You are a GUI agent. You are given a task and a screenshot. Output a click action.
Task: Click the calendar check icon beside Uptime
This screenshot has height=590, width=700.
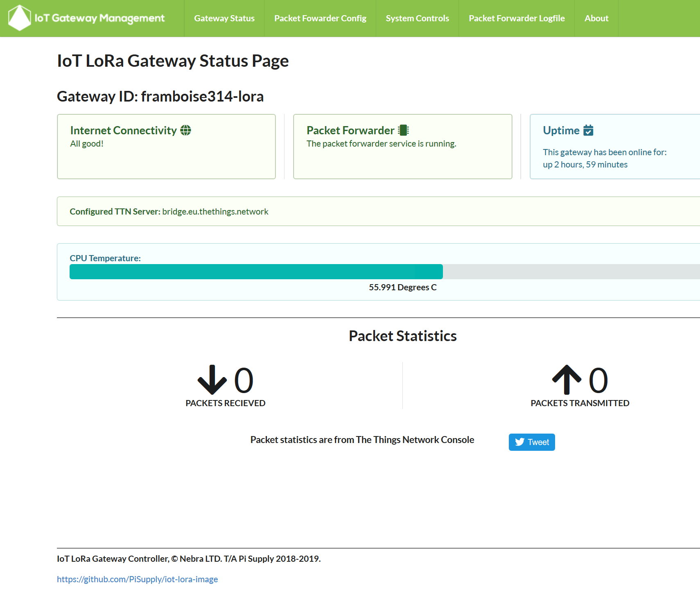coord(588,130)
